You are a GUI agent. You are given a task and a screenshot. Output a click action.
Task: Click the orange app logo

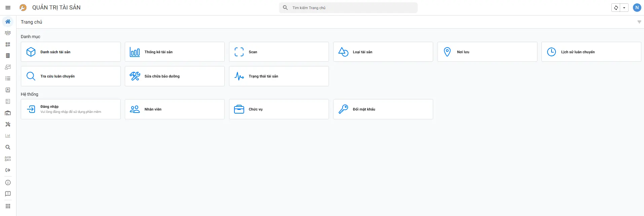23,7
